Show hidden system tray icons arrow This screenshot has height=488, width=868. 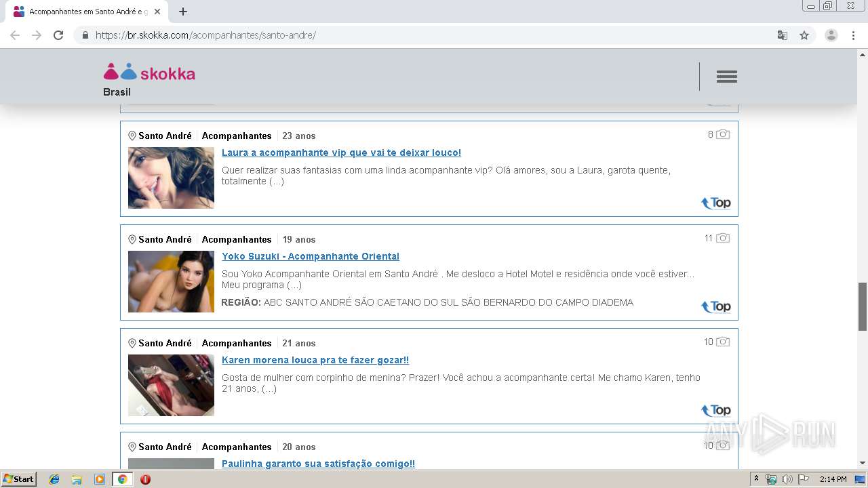click(757, 479)
